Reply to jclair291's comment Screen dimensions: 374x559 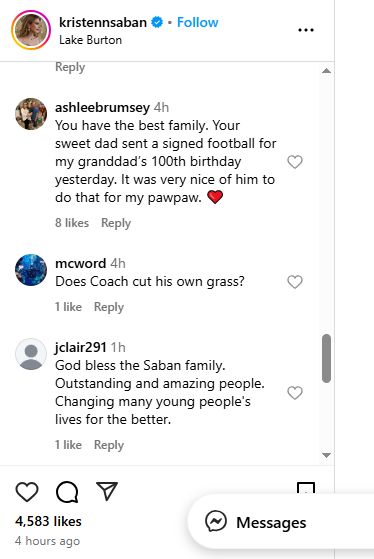pyautogui.click(x=109, y=445)
